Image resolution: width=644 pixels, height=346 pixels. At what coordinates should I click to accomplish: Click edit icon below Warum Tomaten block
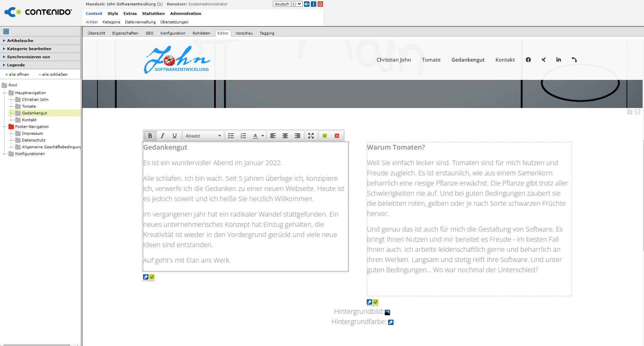coord(369,302)
